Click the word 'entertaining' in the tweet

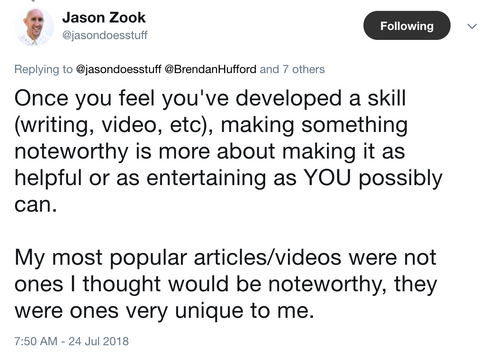(206, 178)
